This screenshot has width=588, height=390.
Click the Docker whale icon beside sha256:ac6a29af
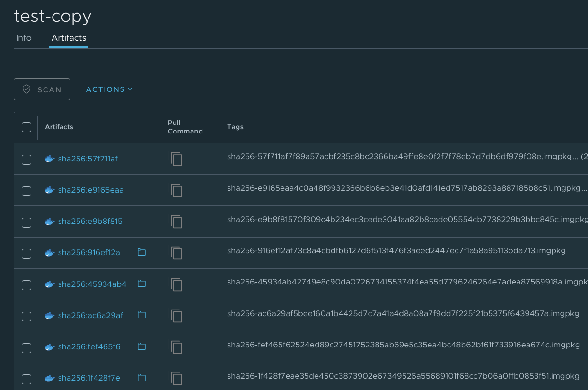tap(50, 315)
